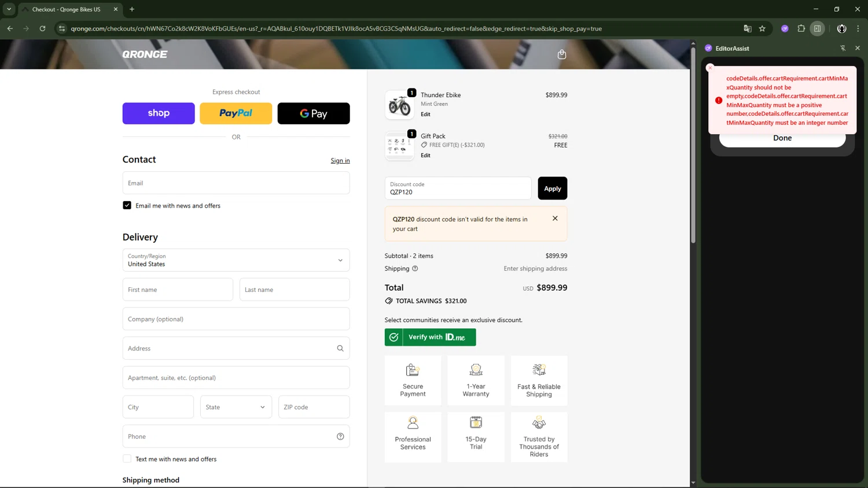Edit the Gift Pack item
This screenshot has height=488, width=868.
pos(425,156)
